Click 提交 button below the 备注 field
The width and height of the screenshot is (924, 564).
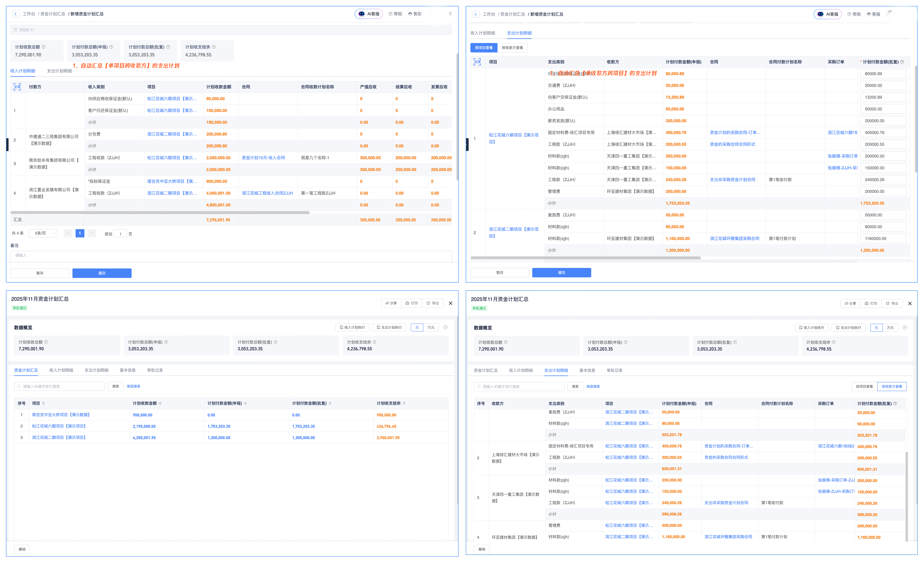coord(102,273)
